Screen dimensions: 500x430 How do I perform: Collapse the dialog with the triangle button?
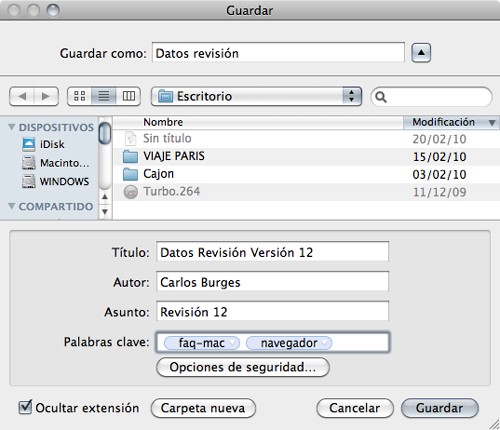(421, 53)
